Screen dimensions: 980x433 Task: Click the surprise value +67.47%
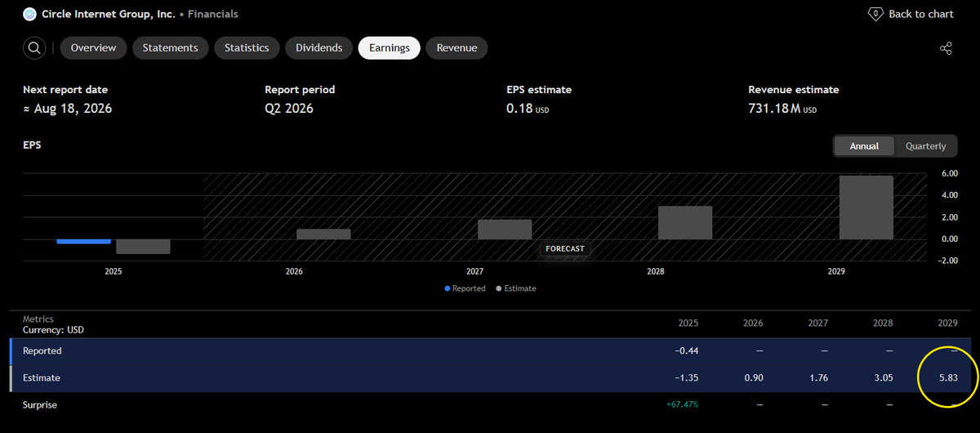click(681, 404)
